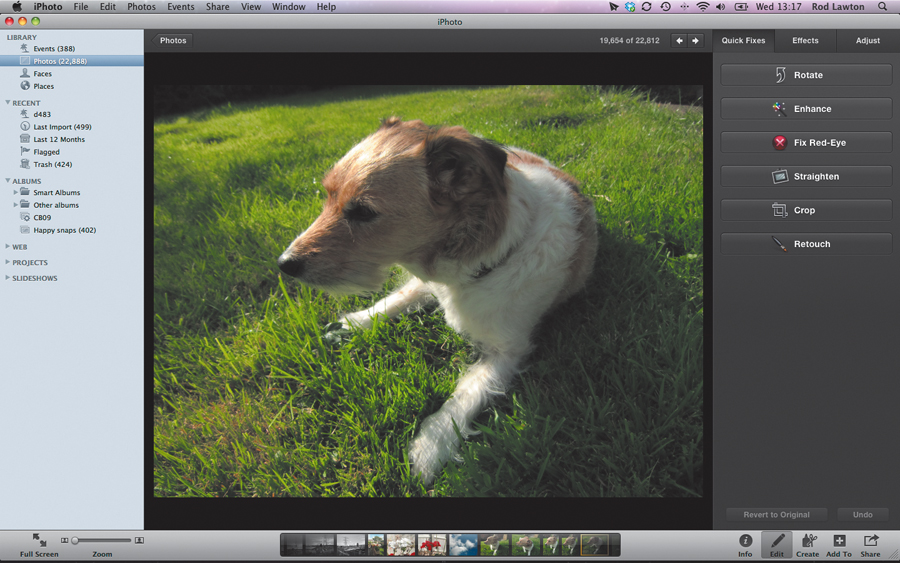Choose the Crop tool
900x563 pixels.
pos(806,211)
